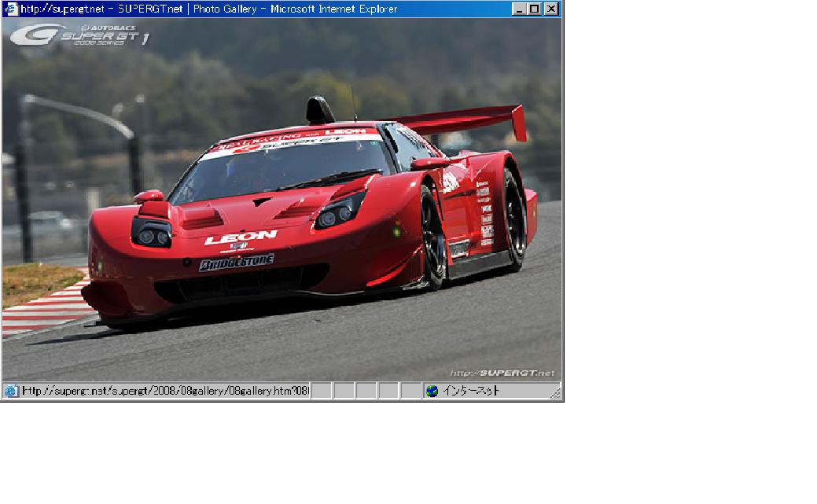Click the red race car photo
This screenshot has height=504, width=817.
tap(282, 200)
